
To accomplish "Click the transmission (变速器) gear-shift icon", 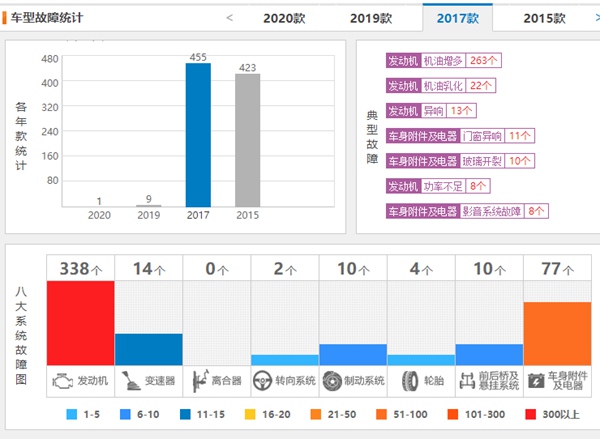I will 129,380.
